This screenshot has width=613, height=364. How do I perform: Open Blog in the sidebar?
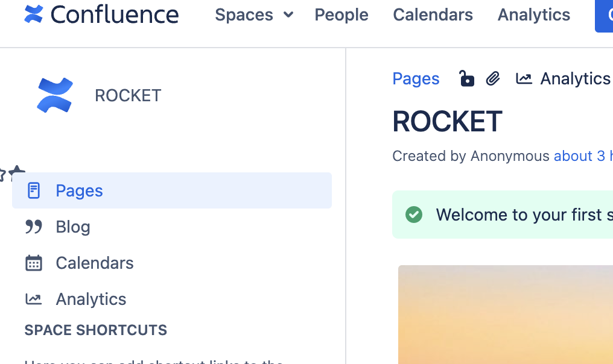point(172,227)
